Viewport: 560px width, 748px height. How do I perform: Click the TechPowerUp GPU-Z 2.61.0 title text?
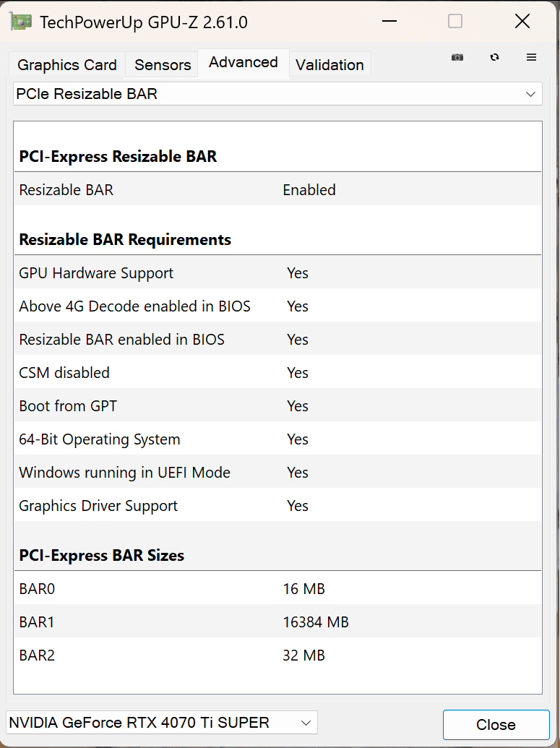(x=144, y=22)
